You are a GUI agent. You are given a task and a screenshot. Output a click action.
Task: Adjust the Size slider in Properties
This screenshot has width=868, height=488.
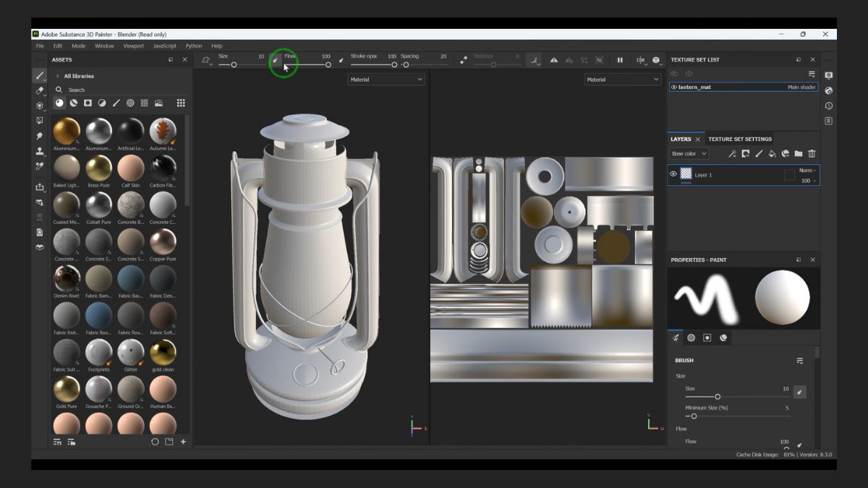pyautogui.click(x=738, y=397)
